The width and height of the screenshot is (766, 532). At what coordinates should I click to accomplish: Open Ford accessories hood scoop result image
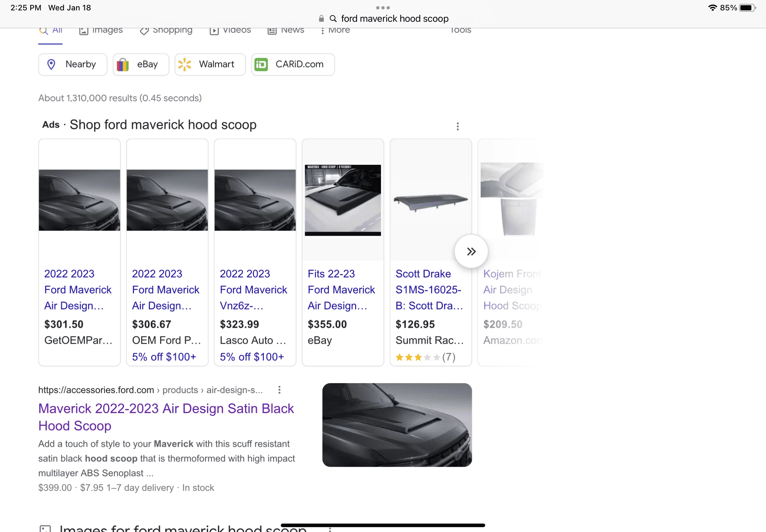click(x=397, y=425)
